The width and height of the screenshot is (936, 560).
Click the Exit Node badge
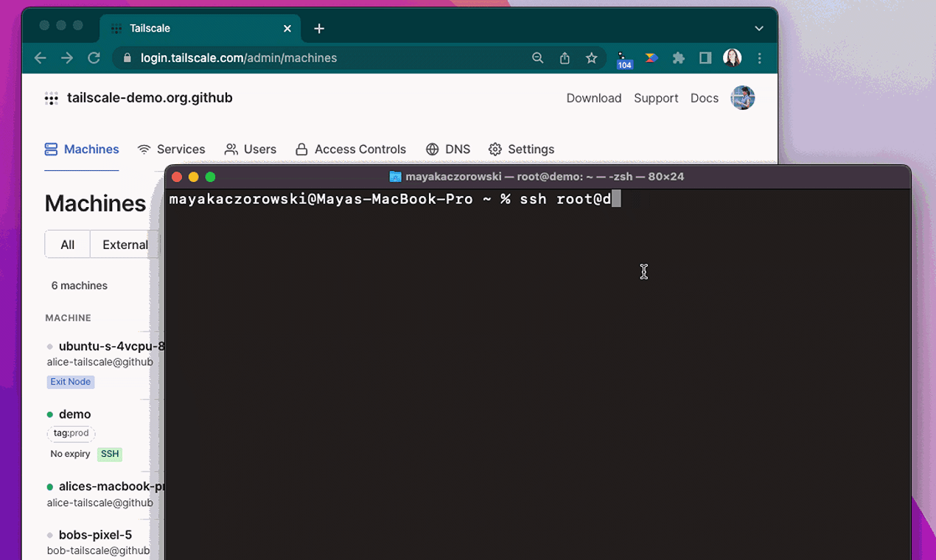(x=71, y=382)
